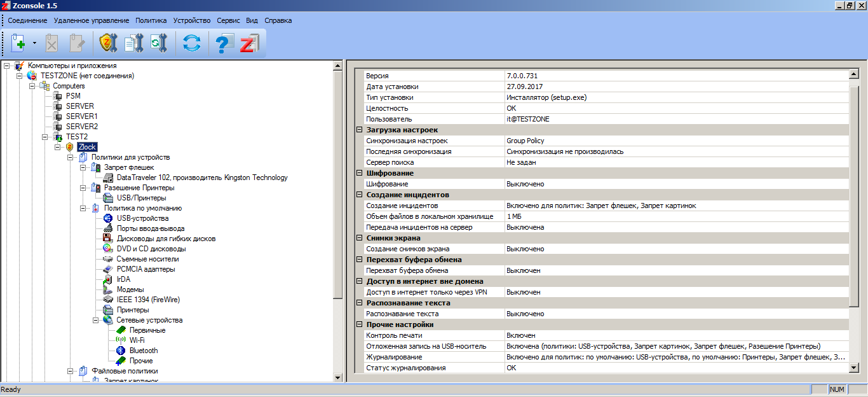
Task: Open the Сервис menu
Action: [x=228, y=20]
